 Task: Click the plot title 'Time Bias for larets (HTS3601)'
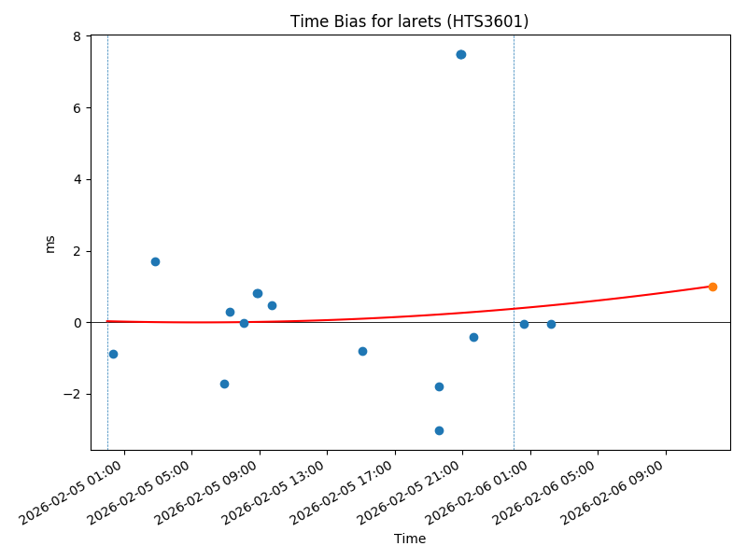click(409, 21)
